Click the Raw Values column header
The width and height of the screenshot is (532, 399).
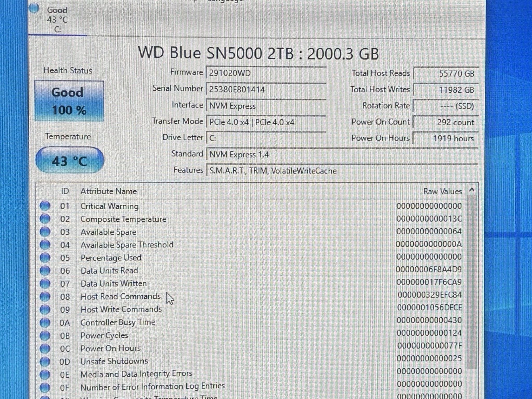pyautogui.click(x=443, y=192)
